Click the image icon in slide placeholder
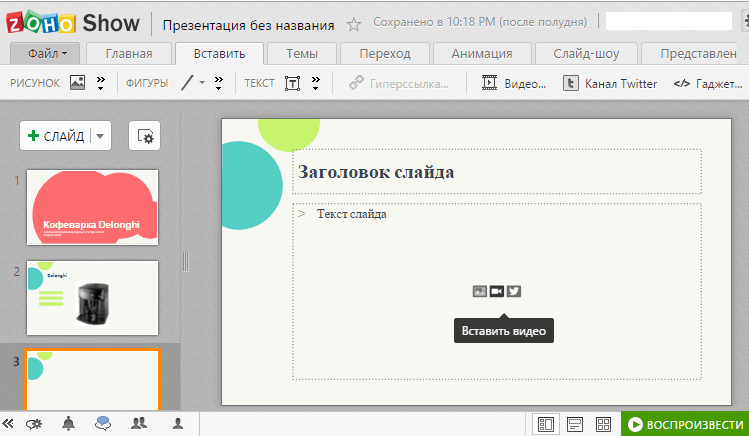This screenshot has height=436, width=749. click(480, 291)
